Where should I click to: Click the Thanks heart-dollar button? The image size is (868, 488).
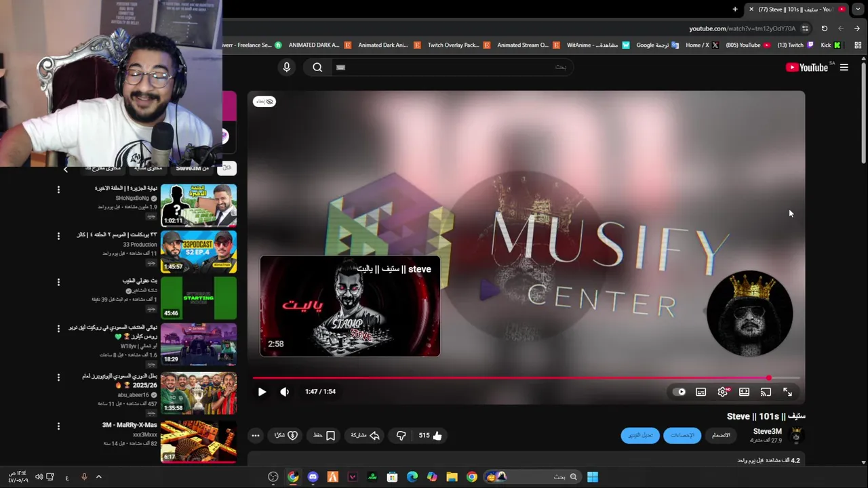click(x=285, y=436)
